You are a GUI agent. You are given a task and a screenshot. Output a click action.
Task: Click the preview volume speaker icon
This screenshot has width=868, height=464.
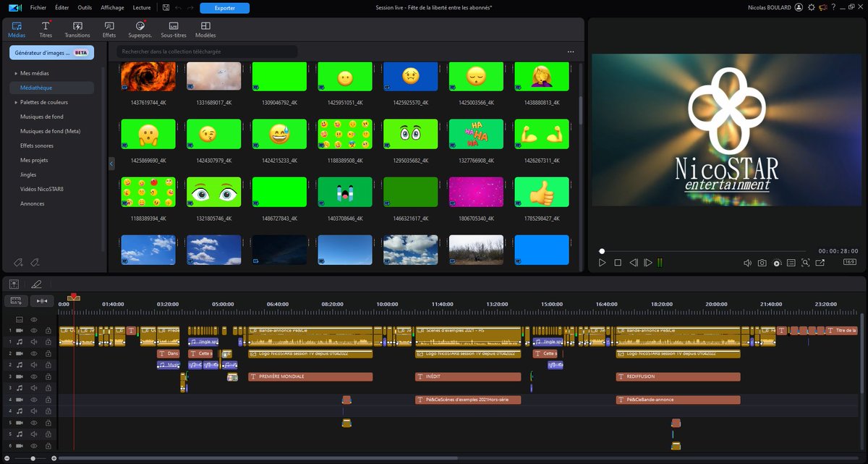748,263
